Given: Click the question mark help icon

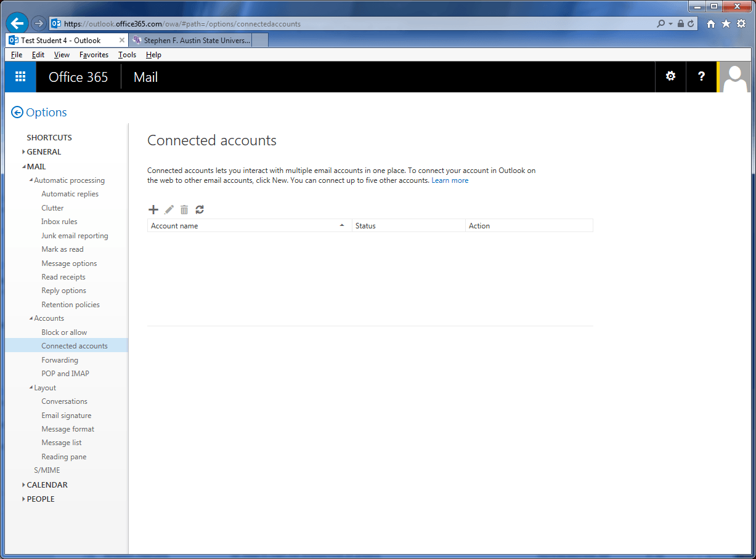Looking at the screenshot, I should (x=701, y=76).
